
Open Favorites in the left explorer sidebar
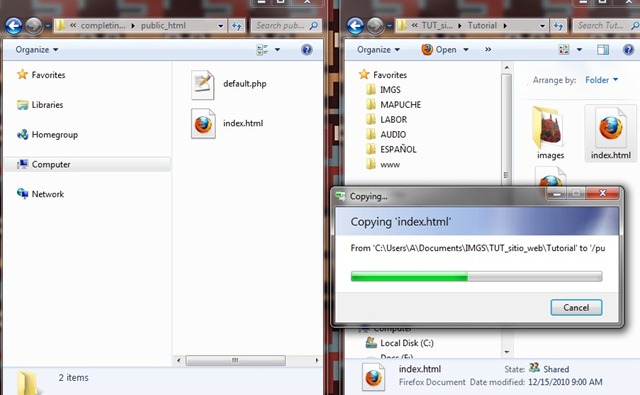[41, 75]
